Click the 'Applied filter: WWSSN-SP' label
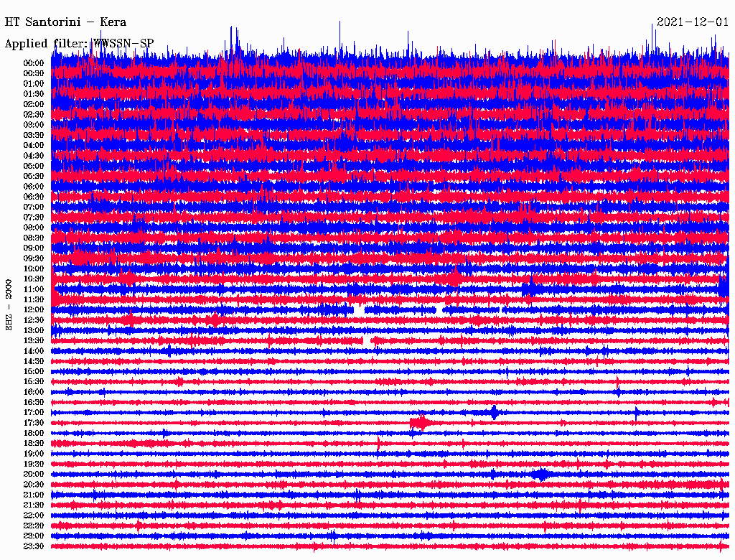This screenshot has width=735, height=560. point(79,44)
